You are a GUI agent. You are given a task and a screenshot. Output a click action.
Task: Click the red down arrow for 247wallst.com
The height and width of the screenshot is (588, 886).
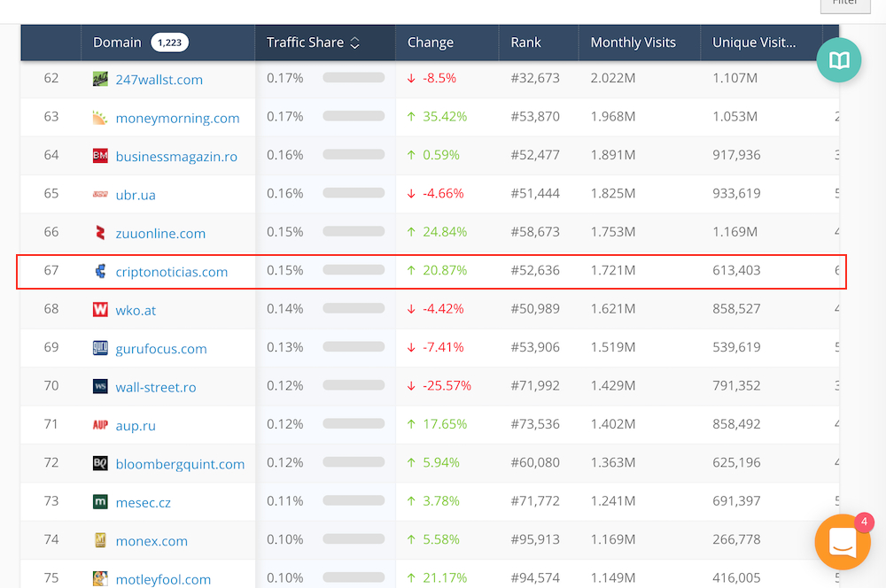click(x=411, y=79)
